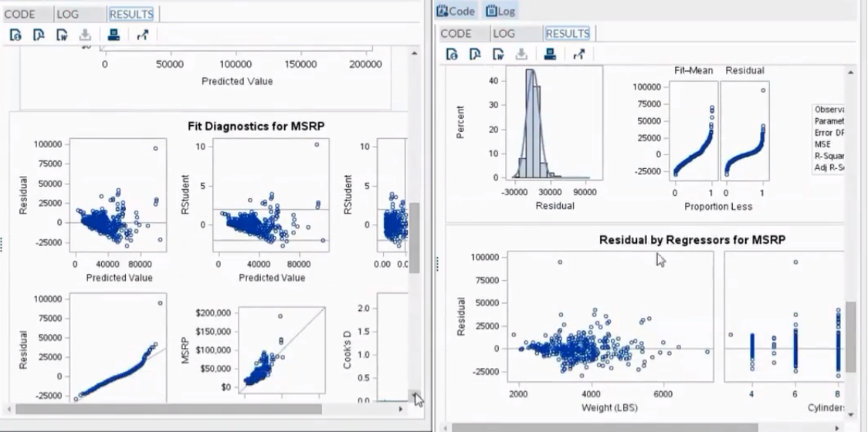Open left pane results in new browser tab

(142, 35)
